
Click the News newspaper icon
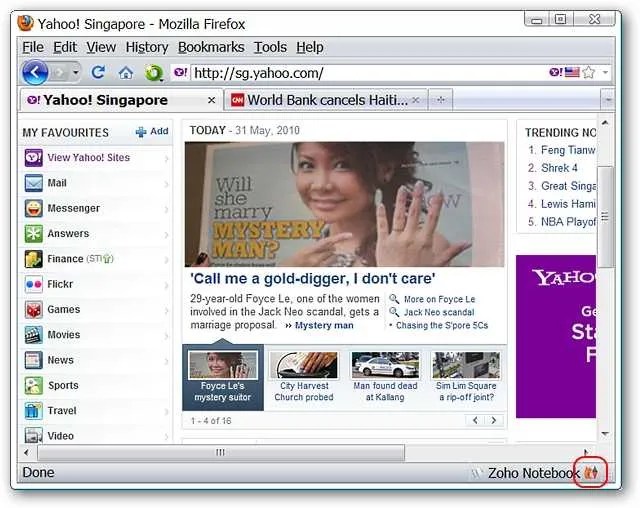(33, 360)
